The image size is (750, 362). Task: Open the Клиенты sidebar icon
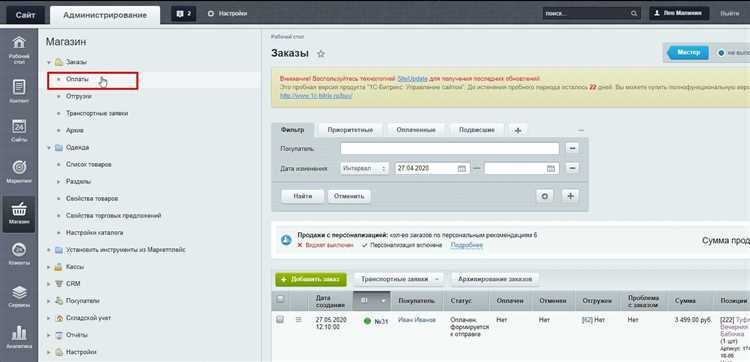19,254
